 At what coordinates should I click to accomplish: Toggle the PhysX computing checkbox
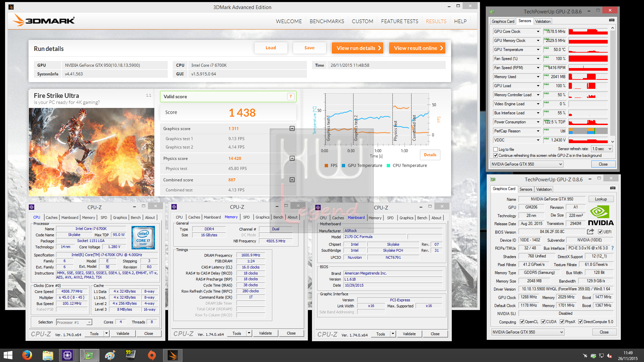click(x=562, y=321)
